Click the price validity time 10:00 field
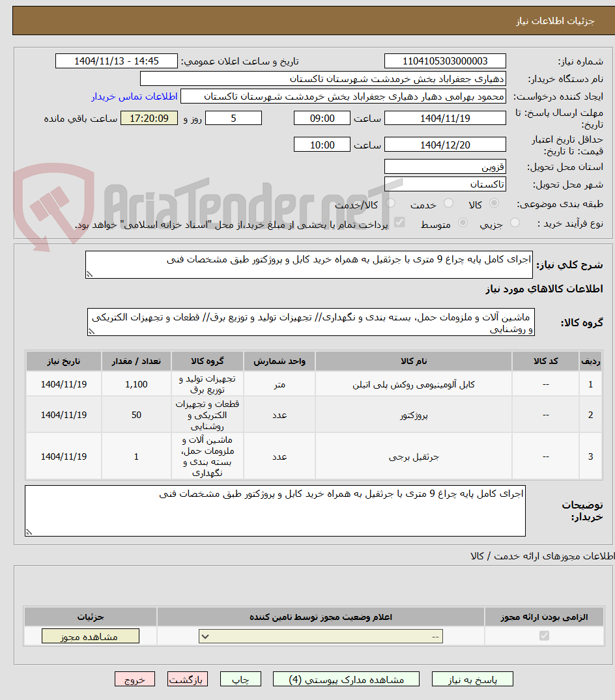 point(322,145)
